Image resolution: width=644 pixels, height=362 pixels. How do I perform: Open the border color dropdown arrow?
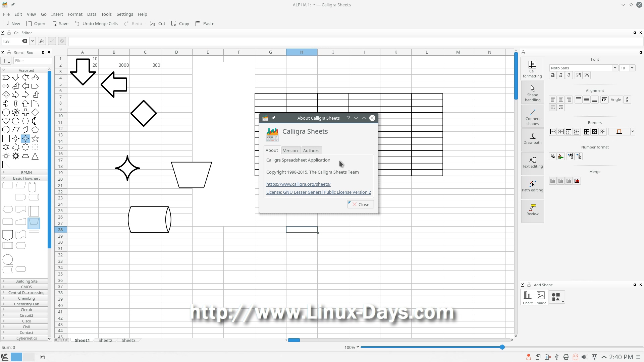point(633,132)
